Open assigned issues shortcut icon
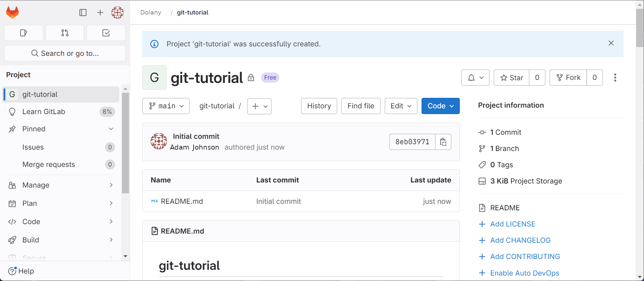Image resolution: width=644 pixels, height=281 pixels. [24, 33]
